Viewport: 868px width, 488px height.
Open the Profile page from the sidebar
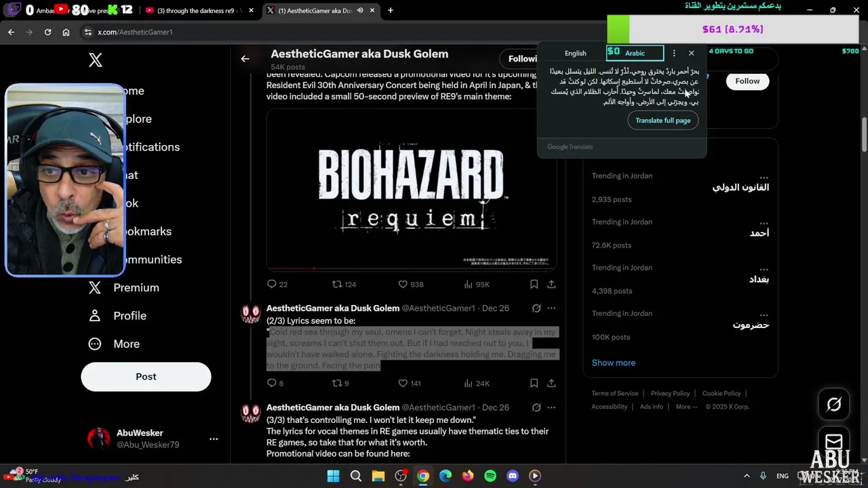[117, 316]
